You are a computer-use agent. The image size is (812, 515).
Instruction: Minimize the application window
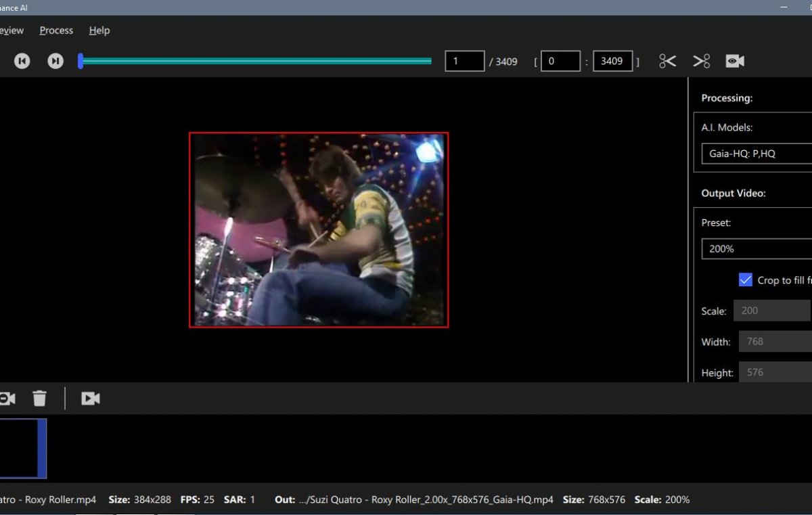point(784,7)
